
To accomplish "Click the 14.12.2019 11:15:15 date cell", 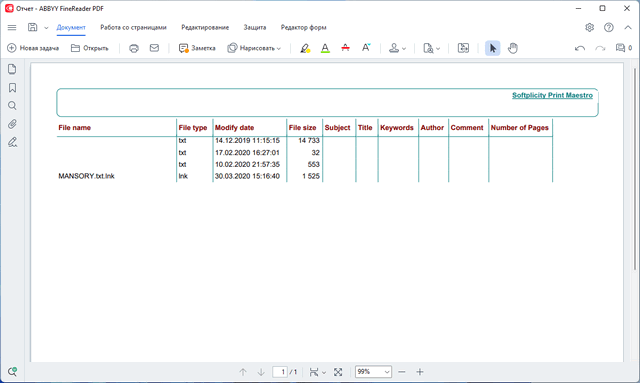I will click(247, 140).
